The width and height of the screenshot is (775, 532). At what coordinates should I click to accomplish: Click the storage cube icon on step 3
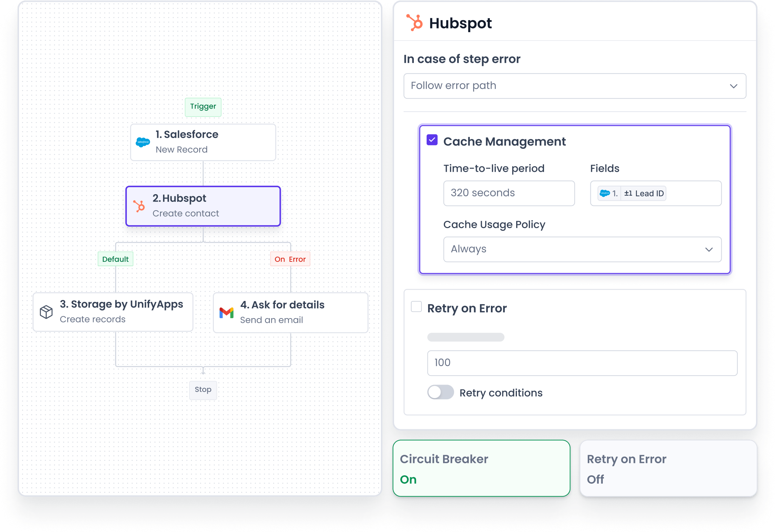click(46, 312)
